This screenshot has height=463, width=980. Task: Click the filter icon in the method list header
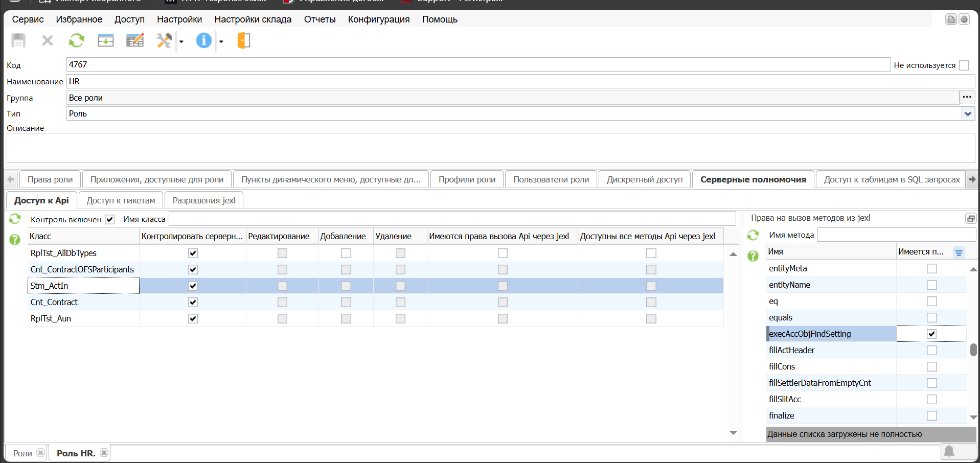(959, 252)
